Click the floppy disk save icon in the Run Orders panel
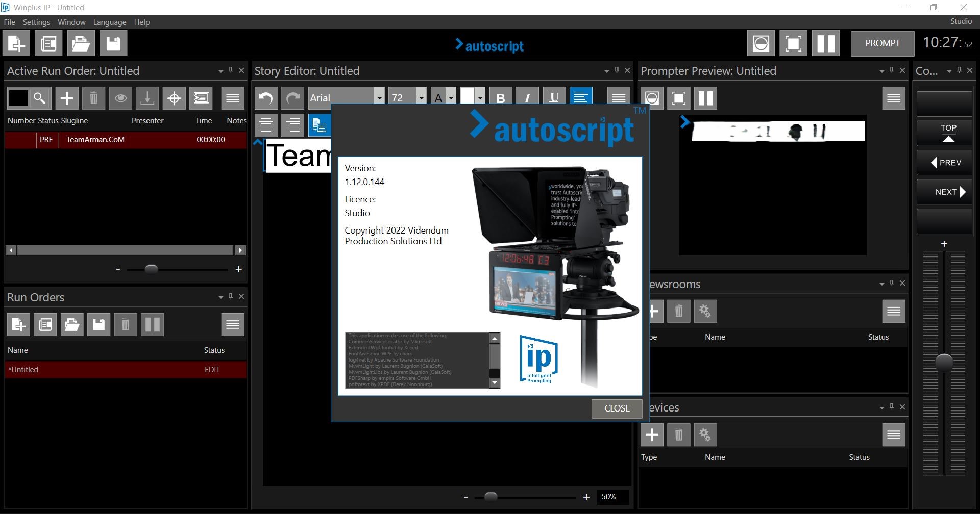980x514 pixels. (x=99, y=325)
